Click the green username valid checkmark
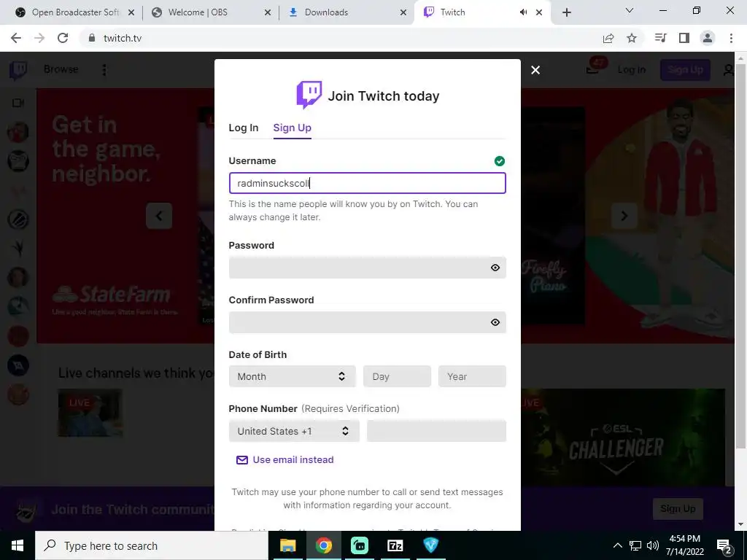The height and width of the screenshot is (560, 747). point(499,161)
